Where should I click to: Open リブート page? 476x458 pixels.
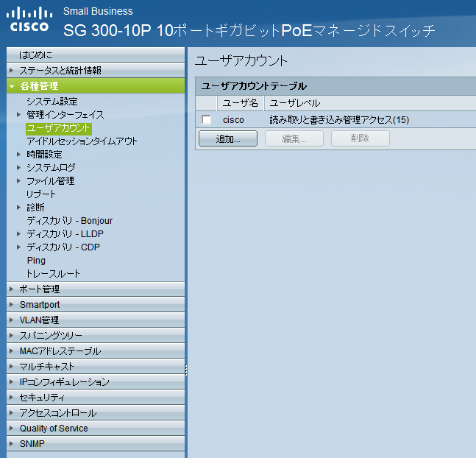point(41,194)
